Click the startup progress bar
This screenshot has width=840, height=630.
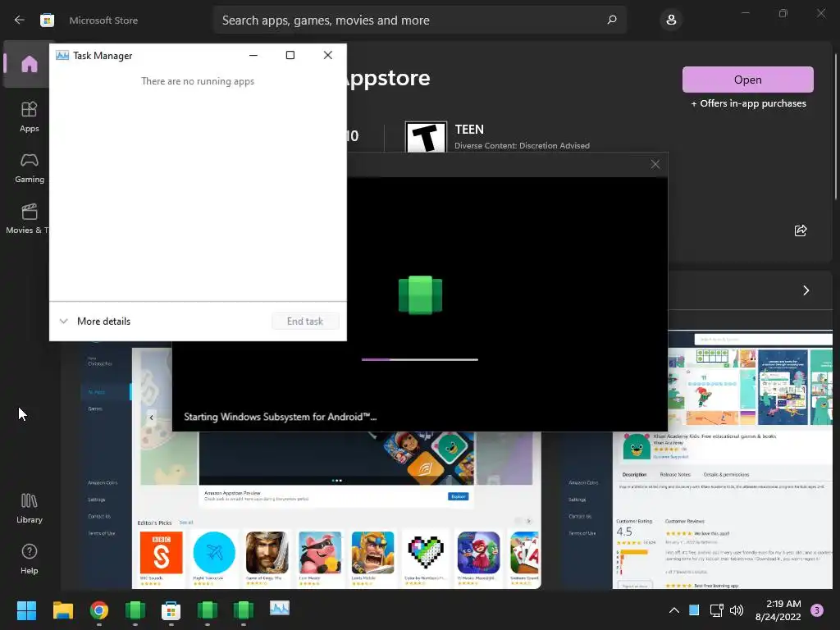(x=420, y=359)
